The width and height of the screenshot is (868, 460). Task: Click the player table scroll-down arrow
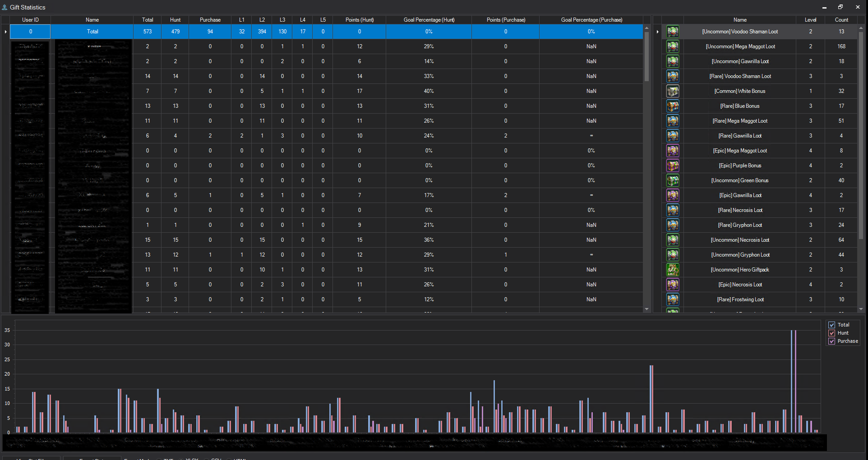tap(646, 309)
